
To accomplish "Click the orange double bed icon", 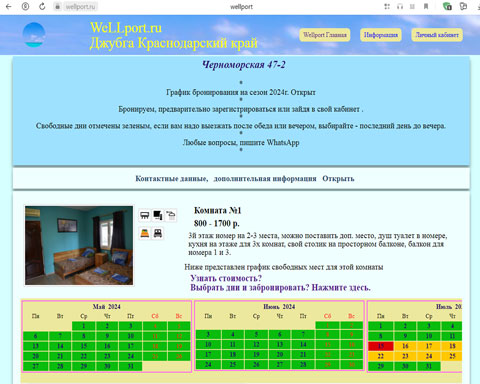I will [x=145, y=233].
